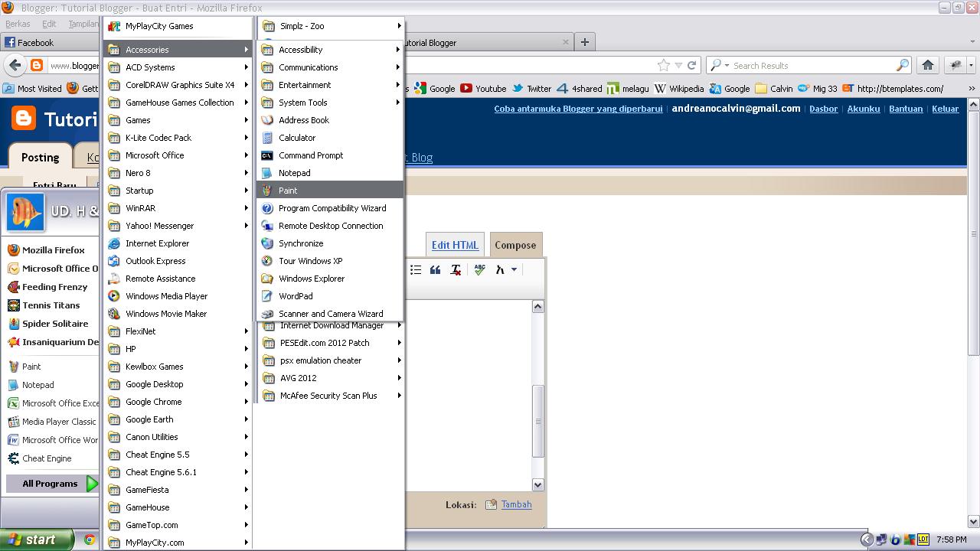Click the blockquote icon in Blogger editor
Image resolution: width=980 pixels, height=551 pixels.
click(435, 269)
